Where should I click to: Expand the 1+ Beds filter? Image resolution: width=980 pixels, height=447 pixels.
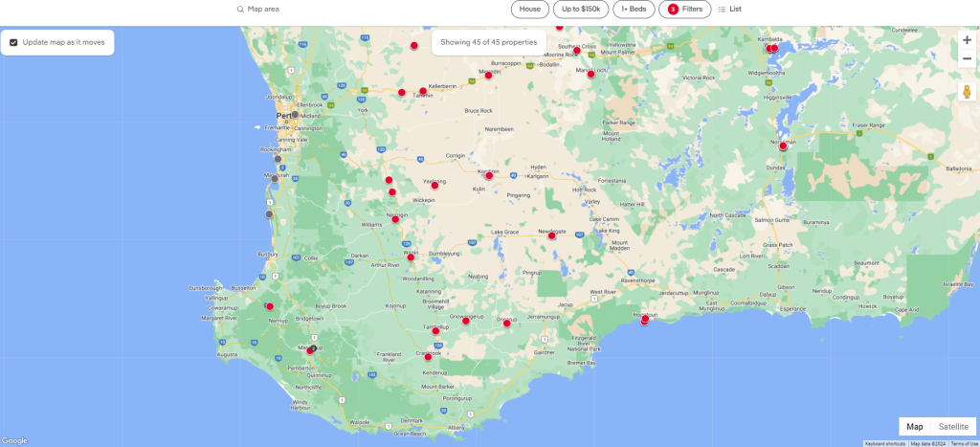(634, 9)
